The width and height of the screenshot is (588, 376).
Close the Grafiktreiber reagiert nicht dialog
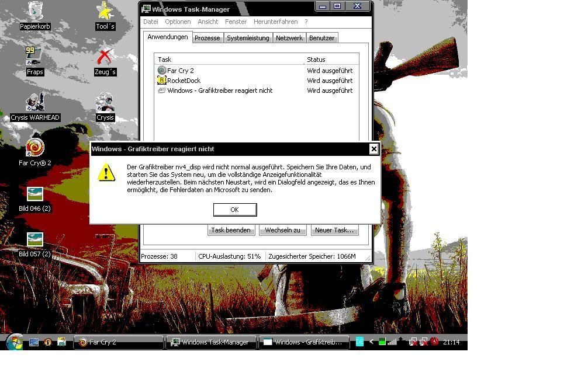[373, 149]
